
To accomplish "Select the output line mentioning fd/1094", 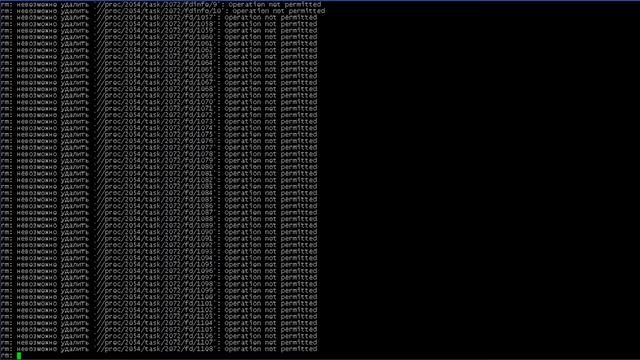I will (x=158, y=258).
